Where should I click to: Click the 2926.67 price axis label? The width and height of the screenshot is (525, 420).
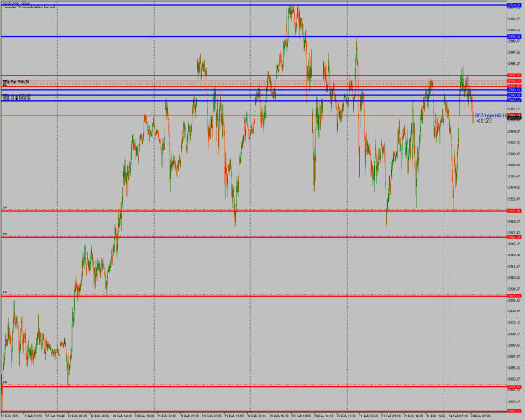(x=514, y=176)
